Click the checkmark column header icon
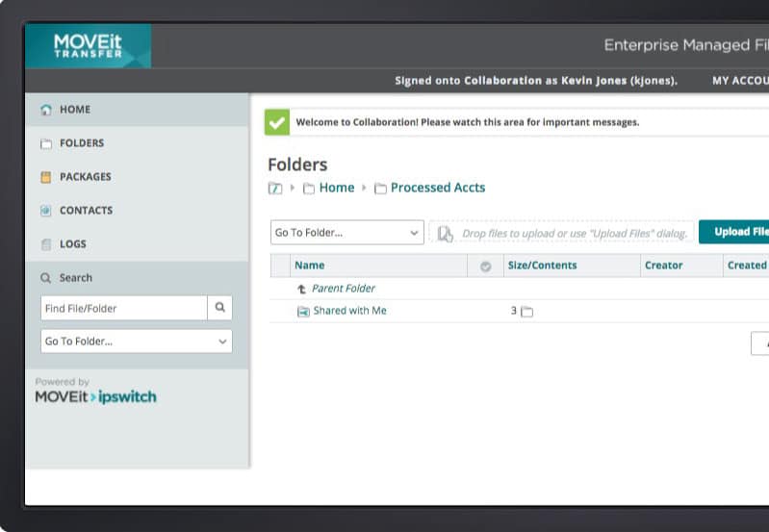This screenshot has height=532, width=769. (485, 266)
